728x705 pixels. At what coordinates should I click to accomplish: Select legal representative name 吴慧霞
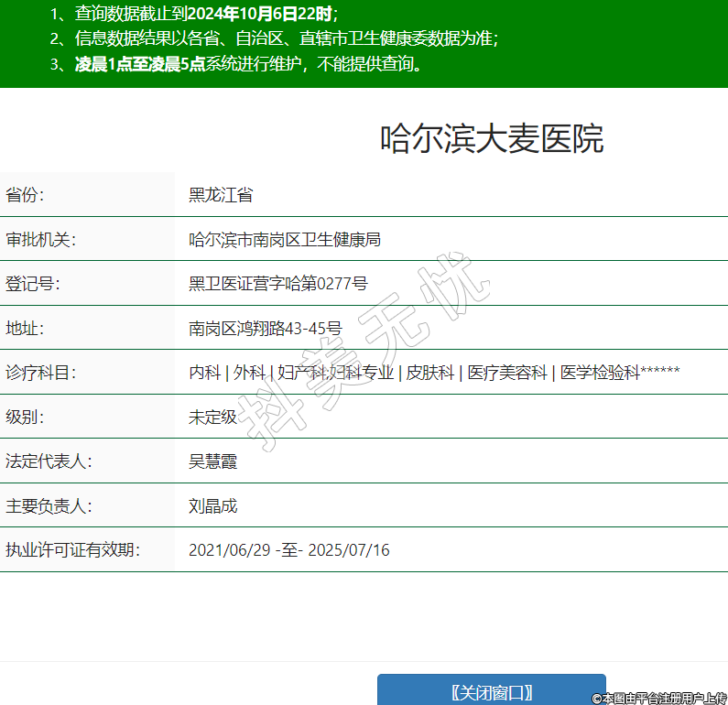point(212,461)
